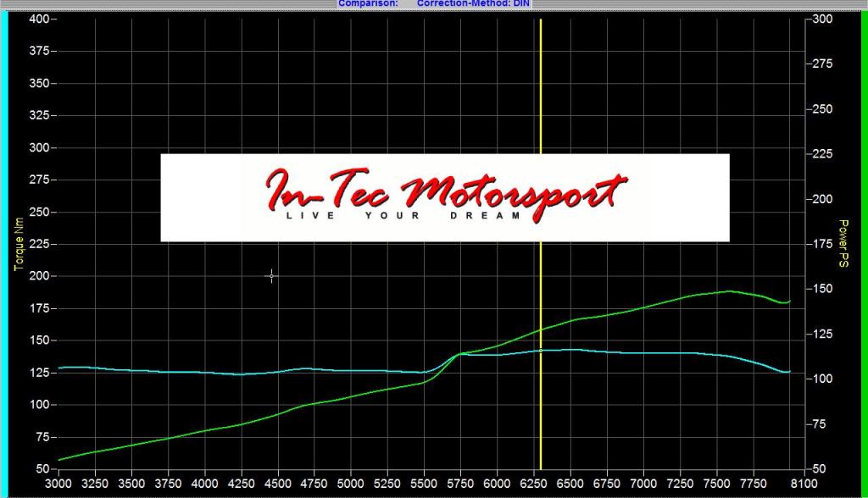
Task: Pick the 225 value on the power axis
Action: coord(822,154)
